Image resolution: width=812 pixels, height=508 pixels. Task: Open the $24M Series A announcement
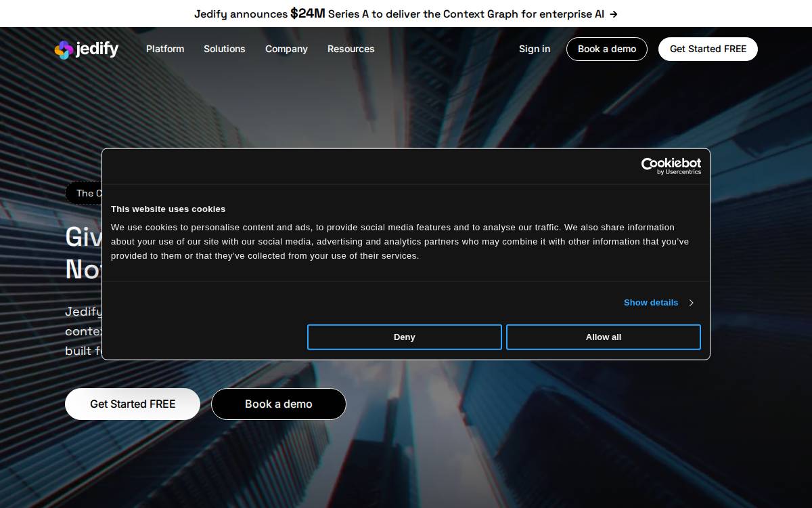406,14
